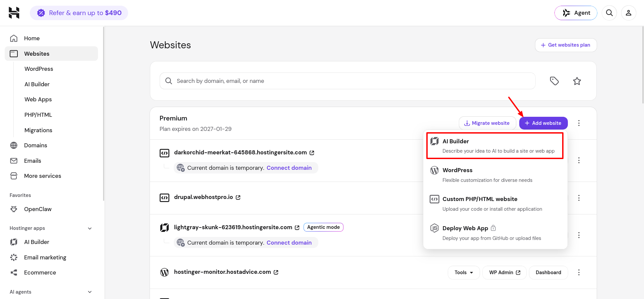The height and width of the screenshot is (299, 644).
Task: Click the Add website button
Action: (x=543, y=123)
